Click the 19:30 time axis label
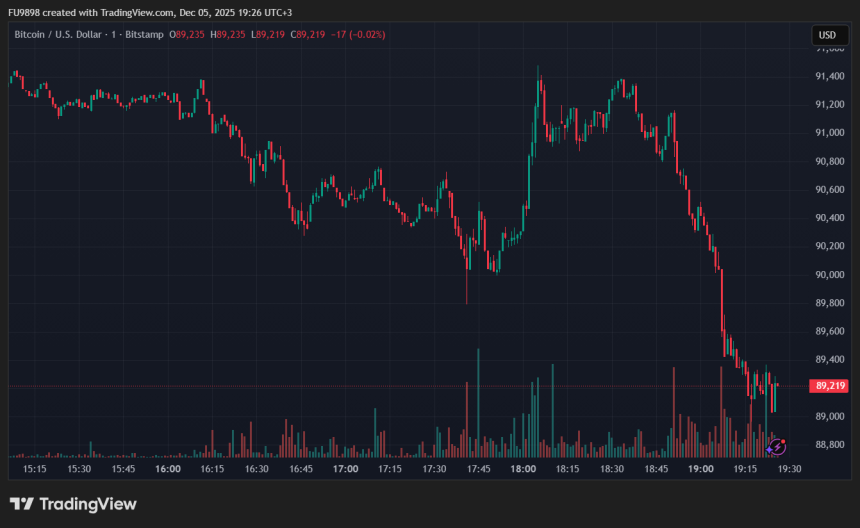Image resolution: width=860 pixels, height=528 pixels. tap(789, 468)
